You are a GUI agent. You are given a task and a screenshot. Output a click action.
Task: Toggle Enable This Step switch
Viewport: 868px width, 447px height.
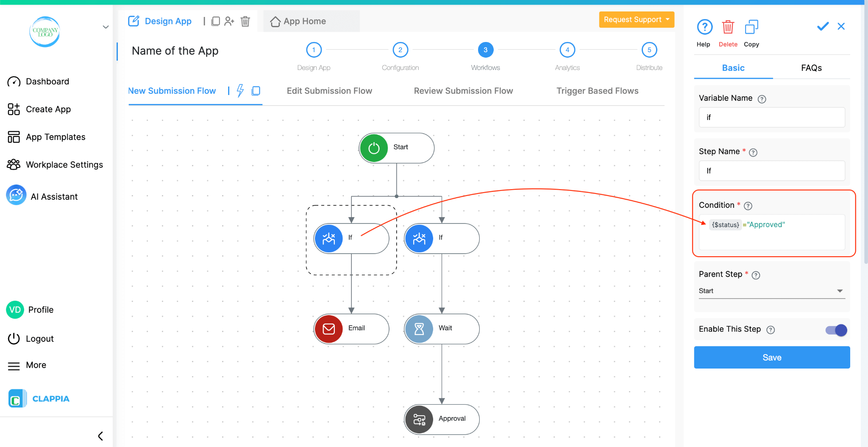tap(835, 330)
